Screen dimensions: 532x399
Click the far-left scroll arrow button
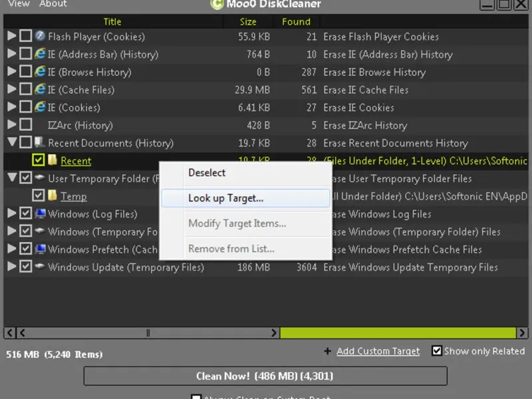pyautogui.click(x=9, y=333)
